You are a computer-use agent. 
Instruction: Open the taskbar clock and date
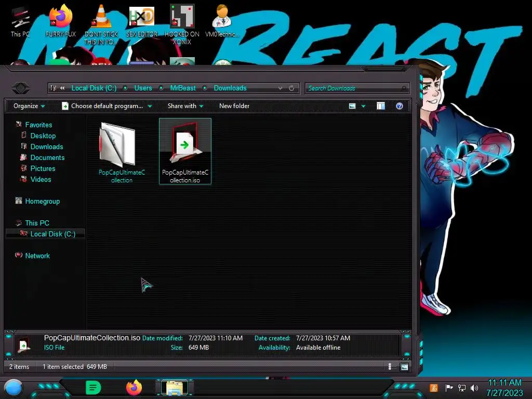coord(504,388)
